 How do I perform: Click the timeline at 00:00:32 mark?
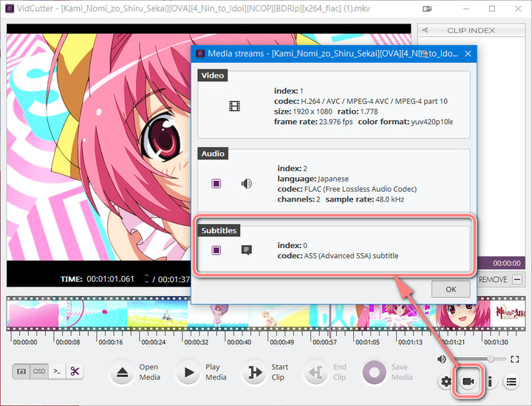coord(196,342)
